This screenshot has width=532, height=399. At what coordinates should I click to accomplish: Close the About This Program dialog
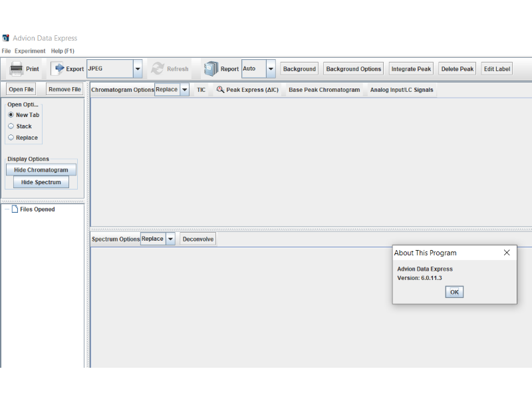pos(507,253)
